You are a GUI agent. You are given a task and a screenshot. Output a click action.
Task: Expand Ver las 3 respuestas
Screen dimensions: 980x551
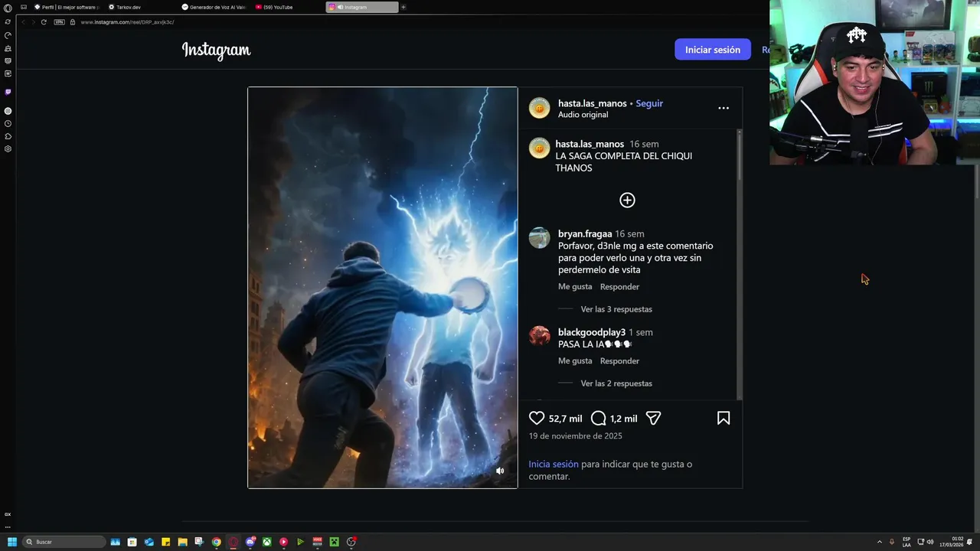(x=616, y=309)
